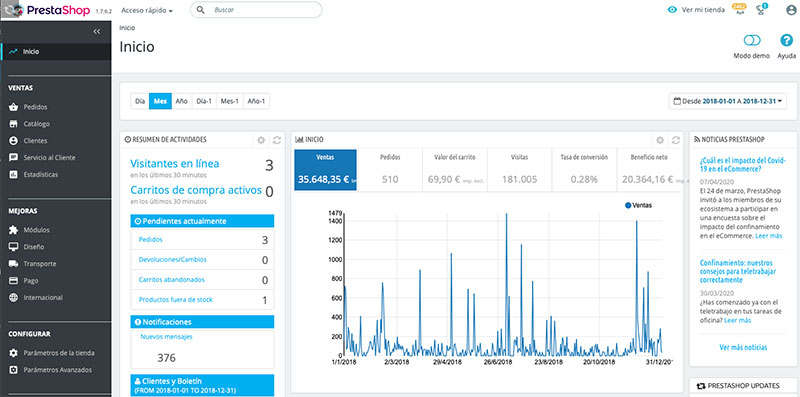
Task: Click the Parámetros de la tienda gear icon
Action: click(x=13, y=353)
